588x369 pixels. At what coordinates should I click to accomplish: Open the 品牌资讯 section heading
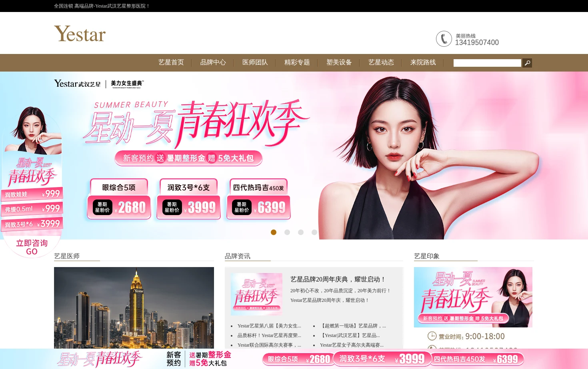238,256
